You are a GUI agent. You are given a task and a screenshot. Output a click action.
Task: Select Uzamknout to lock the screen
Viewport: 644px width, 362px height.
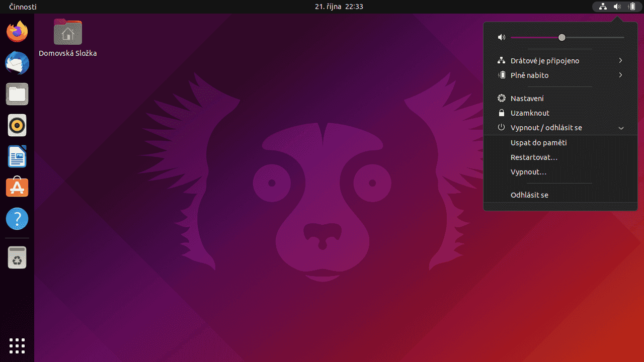tap(530, 113)
